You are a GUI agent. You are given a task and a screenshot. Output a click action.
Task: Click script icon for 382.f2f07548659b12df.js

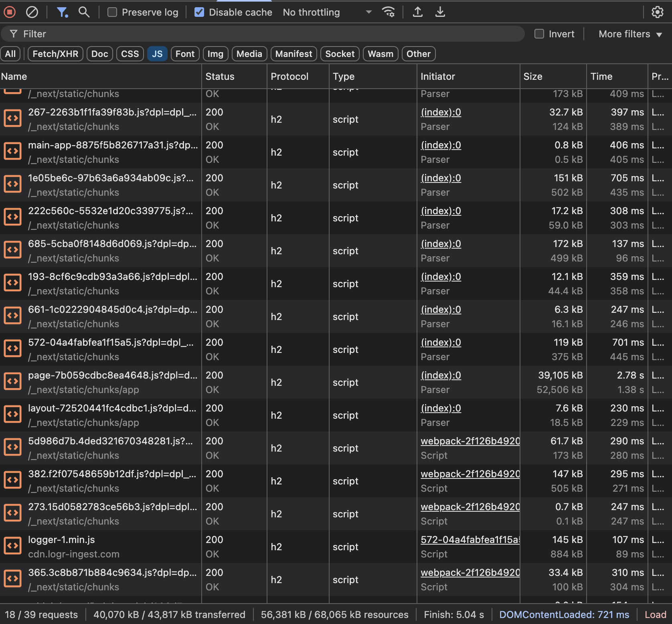(x=13, y=480)
